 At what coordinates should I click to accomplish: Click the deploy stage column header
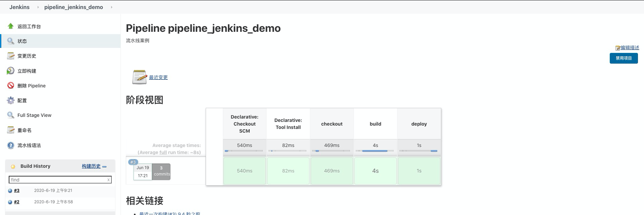tap(419, 124)
